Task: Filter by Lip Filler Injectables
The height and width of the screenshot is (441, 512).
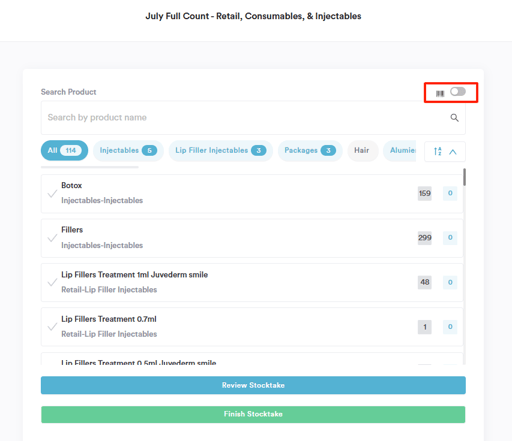Action: 221,150
